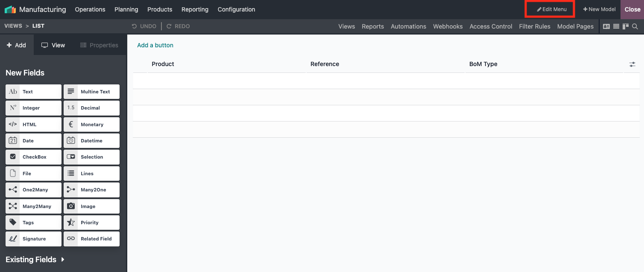Add a Tags field component

(33, 223)
